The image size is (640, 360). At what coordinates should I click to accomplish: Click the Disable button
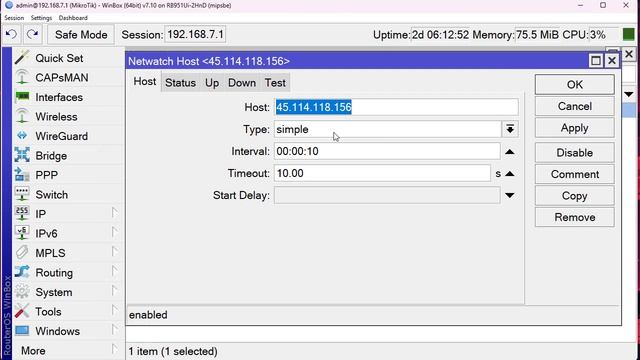pos(574,153)
